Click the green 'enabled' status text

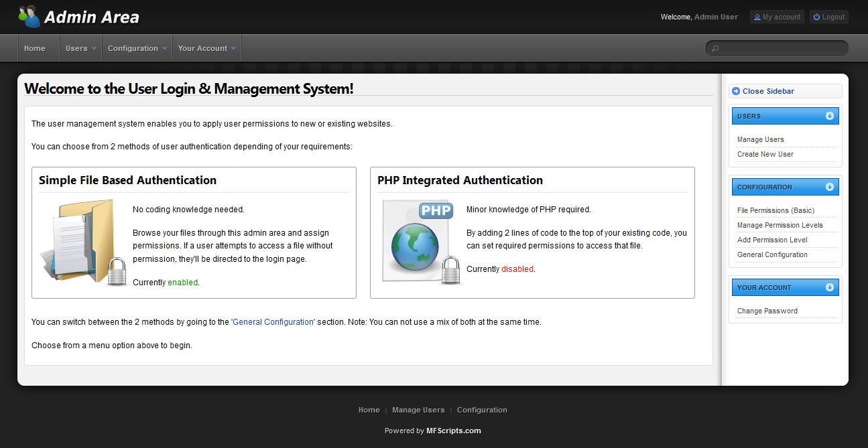click(182, 283)
